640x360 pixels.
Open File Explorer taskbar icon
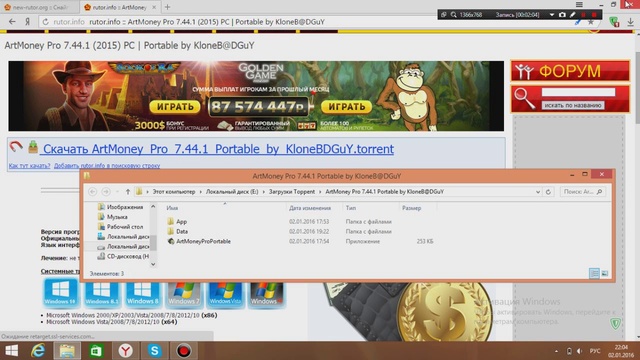coord(67,351)
